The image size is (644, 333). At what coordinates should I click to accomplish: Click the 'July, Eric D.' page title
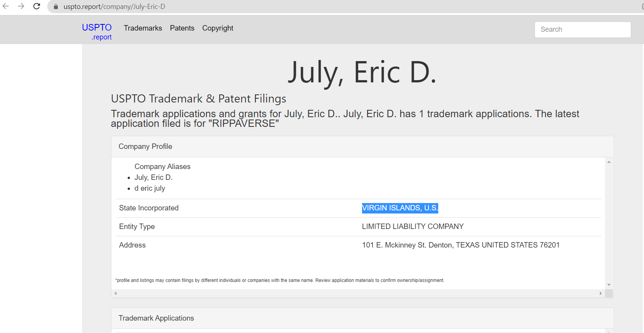[x=362, y=73]
